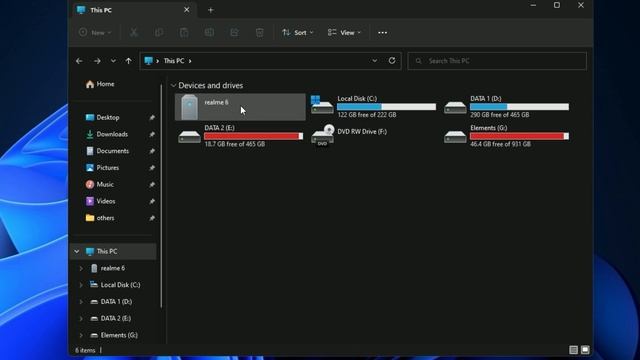Maximize the File Explorer window
The width and height of the screenshot is (640, 360).
pyautogui.click(x=557, y=5)
